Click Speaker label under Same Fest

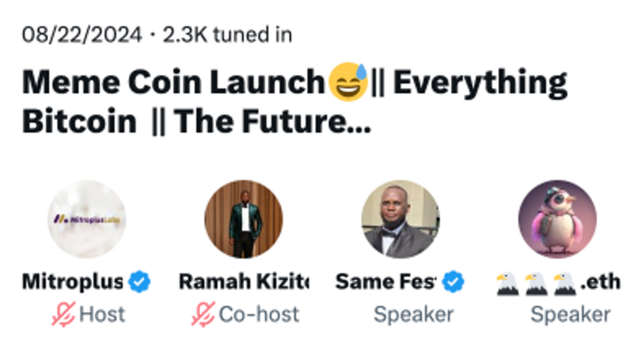click(414, 315)
